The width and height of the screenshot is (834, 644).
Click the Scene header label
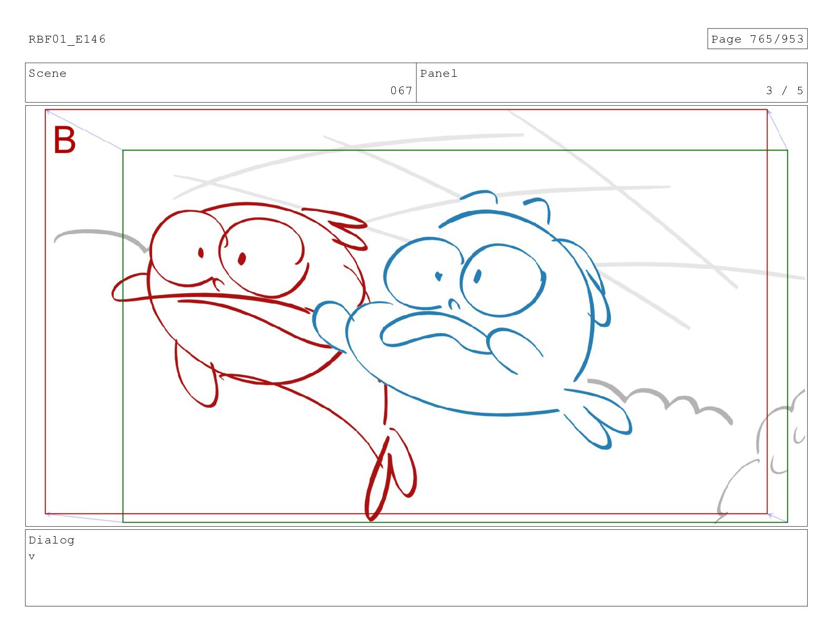coord(47,74)
